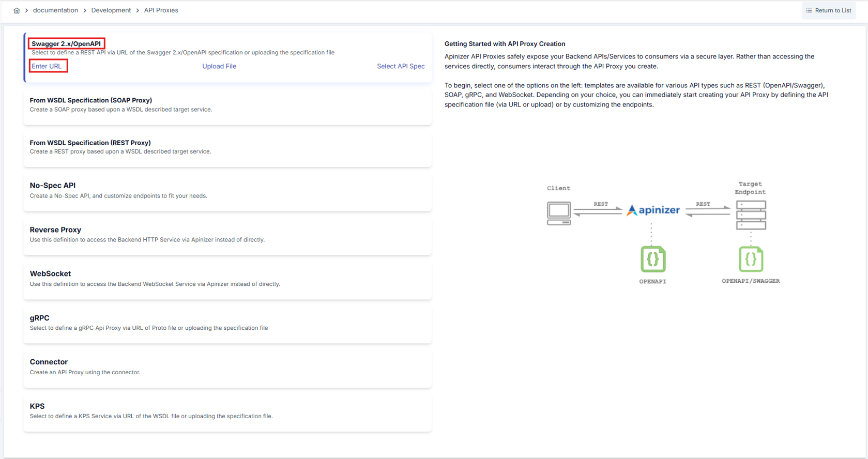Click Enter URL link
The height and width of the screenshot is (459, 868).
(47, 66)
